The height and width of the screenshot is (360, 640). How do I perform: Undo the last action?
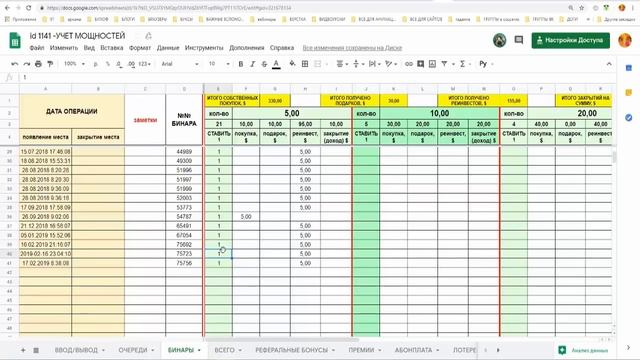tap(15, 64)
